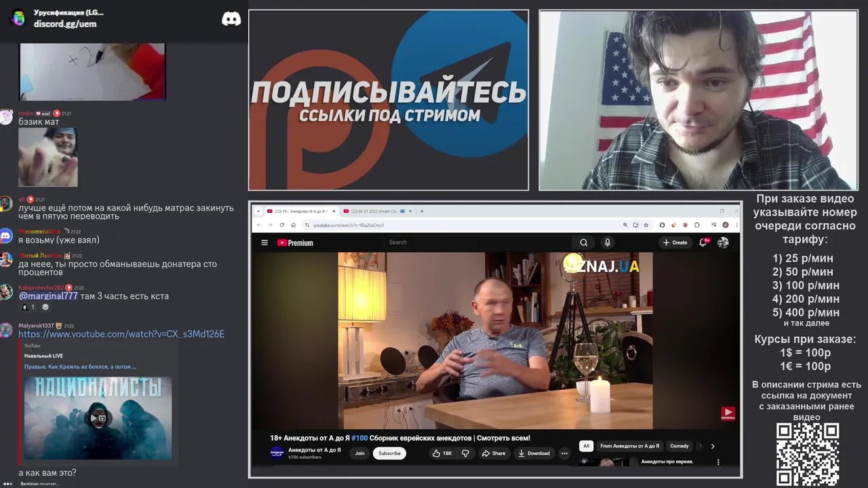The image size is (868, 488).
Task: Add a reaction with the smiley icon
Action: (x=45, y=307)
